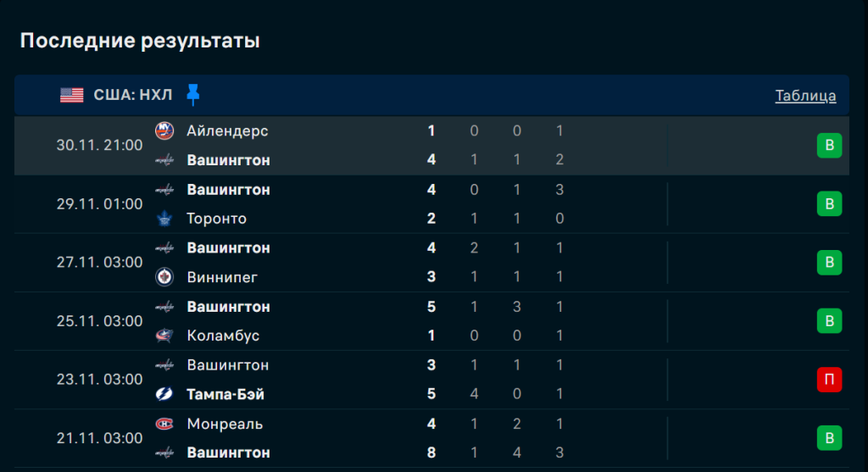The image size is (868, 472).
Task: Click the Toronto Maple Leafs logo
Action: [164, 219]
